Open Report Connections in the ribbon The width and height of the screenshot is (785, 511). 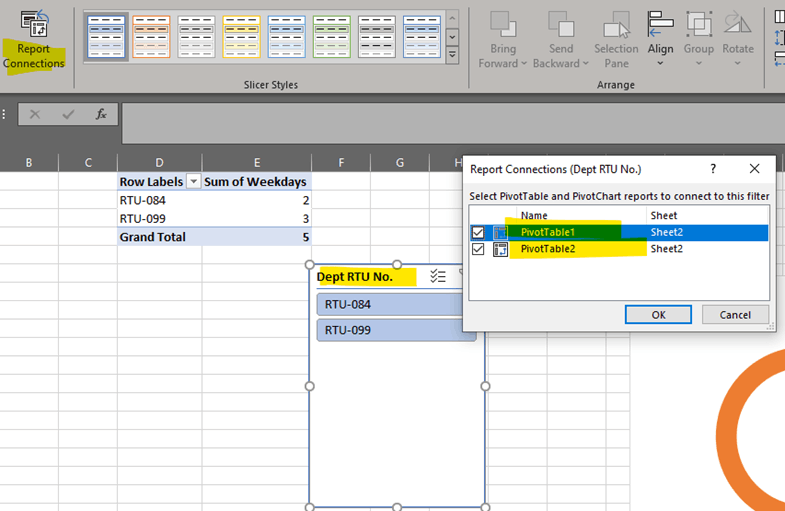(34, 42)
